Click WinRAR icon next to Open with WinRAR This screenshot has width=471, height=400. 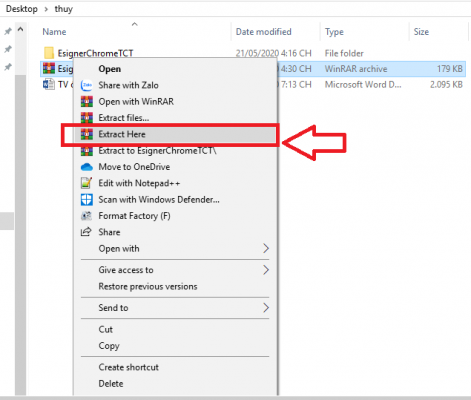[x=87, y=101]
